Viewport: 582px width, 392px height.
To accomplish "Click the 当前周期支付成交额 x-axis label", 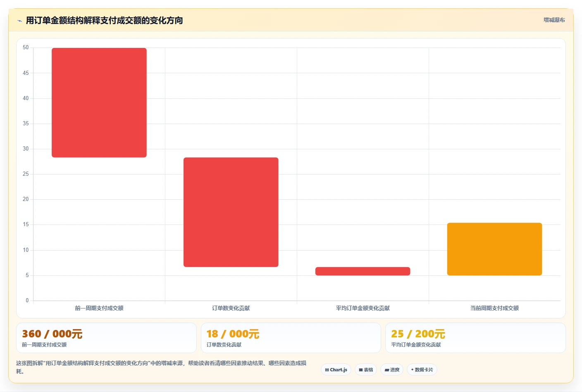I will (494, 308).
